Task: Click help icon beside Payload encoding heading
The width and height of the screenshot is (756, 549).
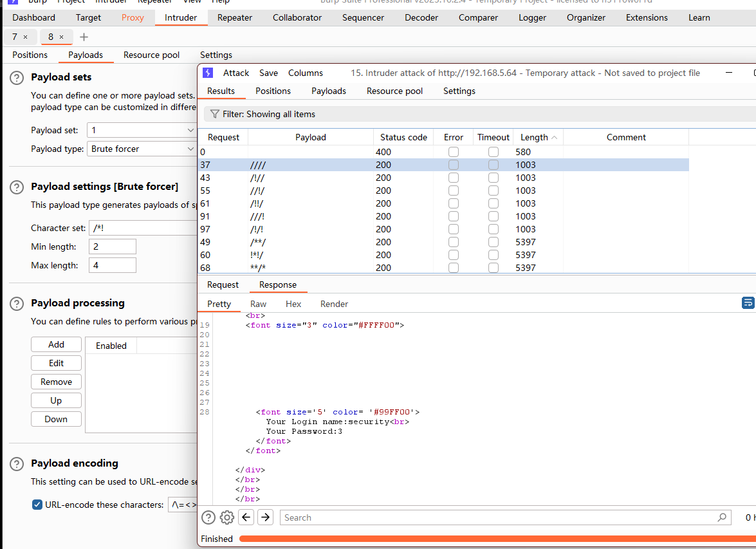Action: 16,463
